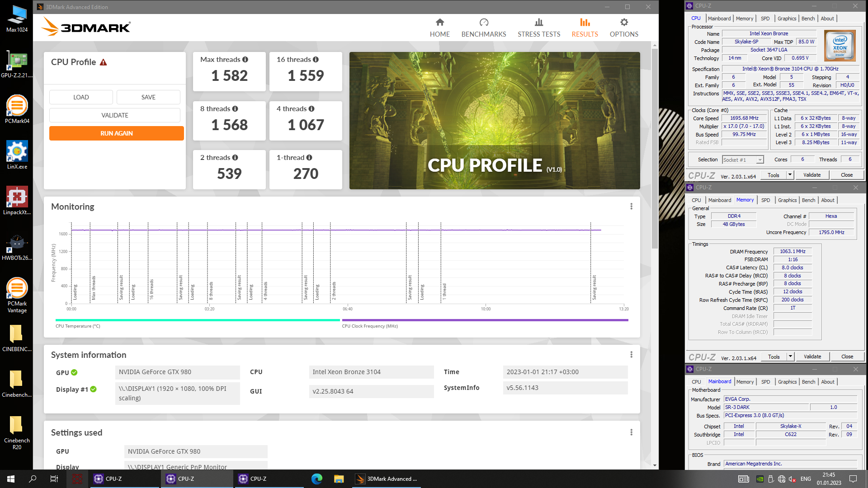Open PCMark04 desktop shortcut
The image size is (868, 488).
[x=17, y=109]
